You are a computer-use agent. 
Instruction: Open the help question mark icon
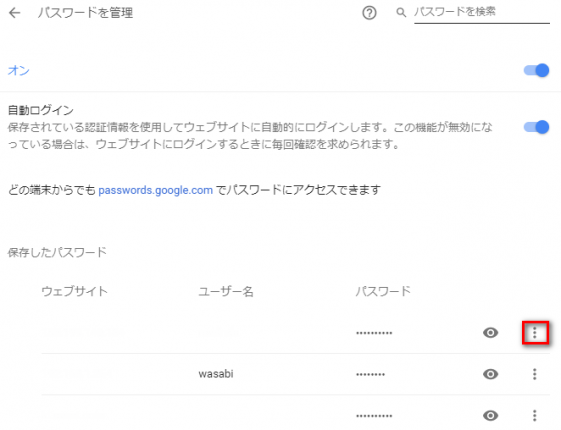(x=369, y=13)
